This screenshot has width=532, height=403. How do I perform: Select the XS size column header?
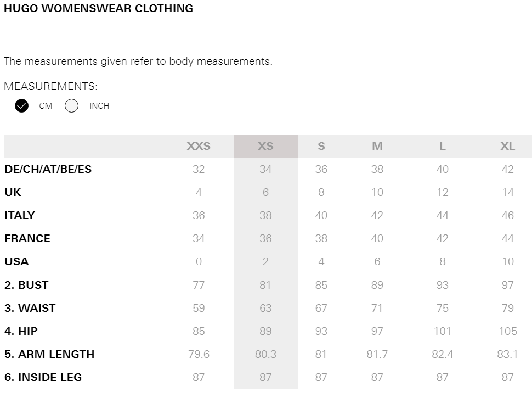click(265, 146)
